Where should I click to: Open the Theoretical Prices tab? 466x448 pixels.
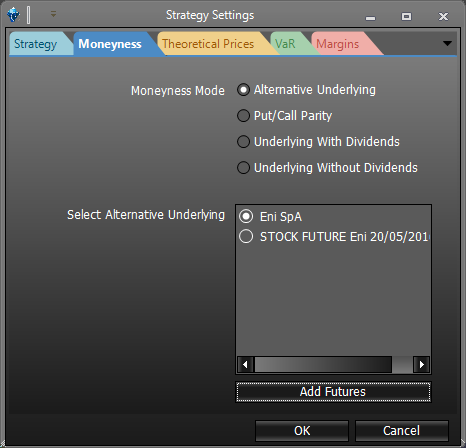point(208,44)
